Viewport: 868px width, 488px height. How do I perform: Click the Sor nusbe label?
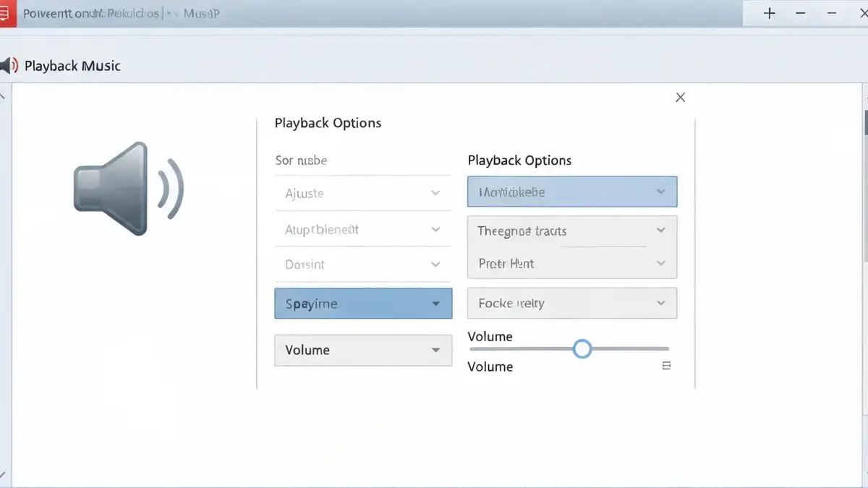point(301,160)
